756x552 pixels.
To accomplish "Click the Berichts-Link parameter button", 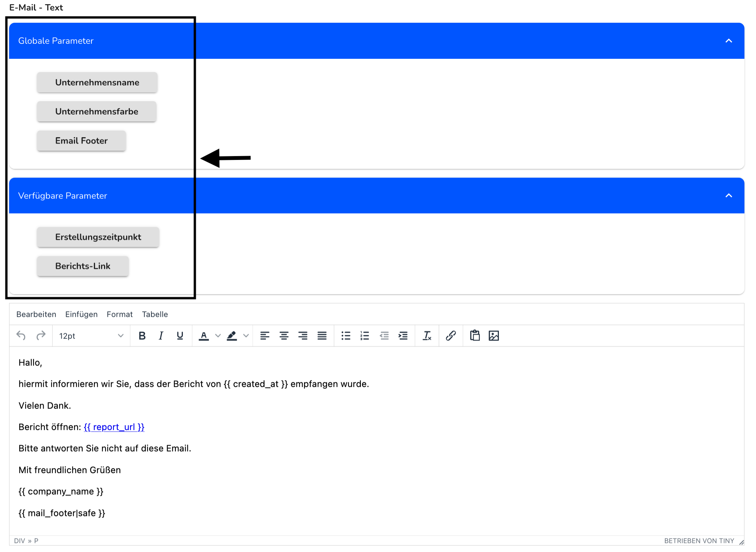I will [83, 266].
